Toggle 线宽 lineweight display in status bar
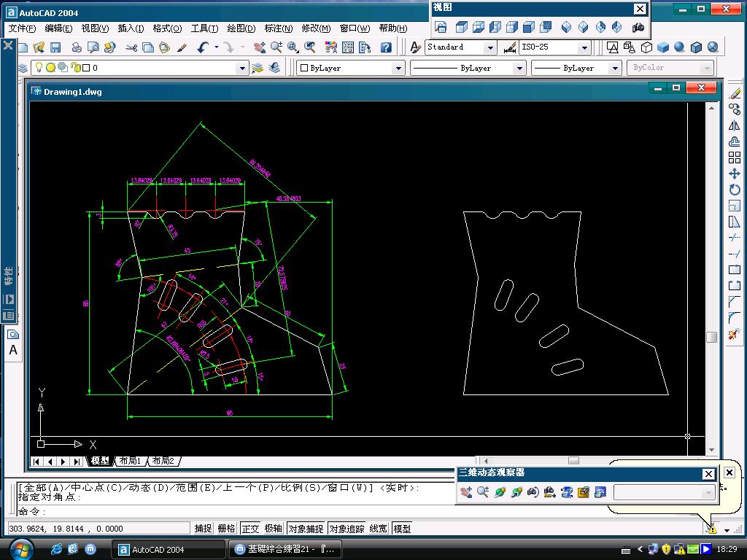Viewport: 747px width, 560px height. pos(379,528)
